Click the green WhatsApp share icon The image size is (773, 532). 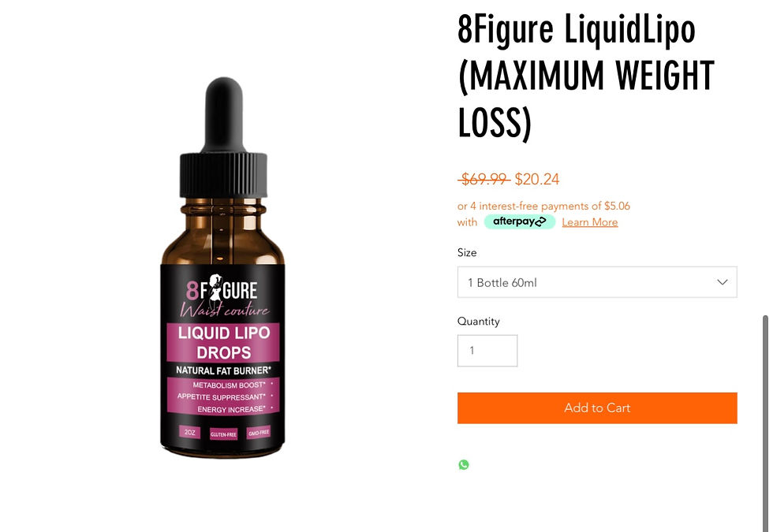point(464,464)
